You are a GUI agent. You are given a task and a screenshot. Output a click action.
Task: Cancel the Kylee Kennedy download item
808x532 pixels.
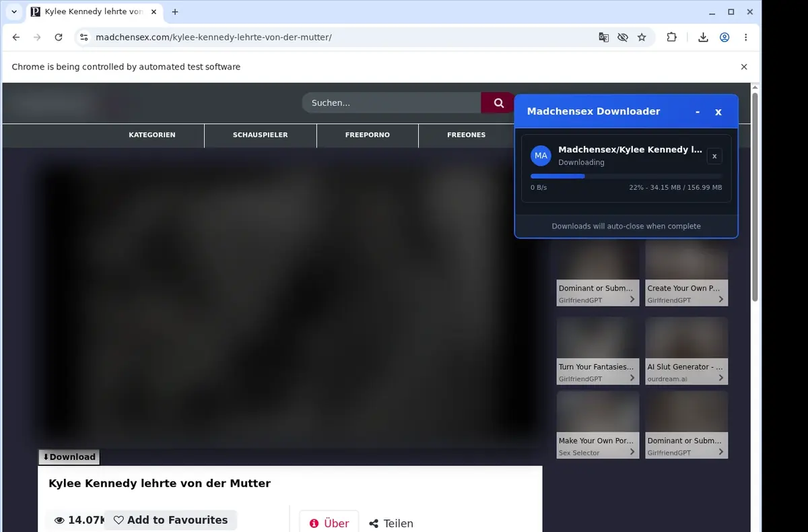pyautogui.click(x=714, y=156)
